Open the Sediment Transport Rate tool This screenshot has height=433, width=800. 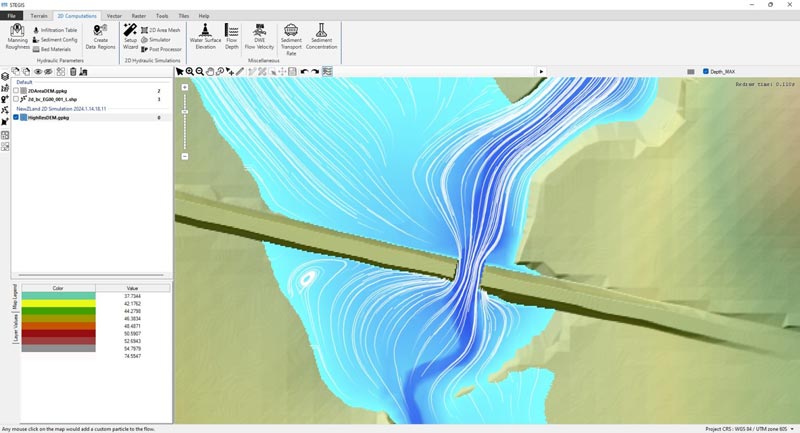(x=291, y=38)
